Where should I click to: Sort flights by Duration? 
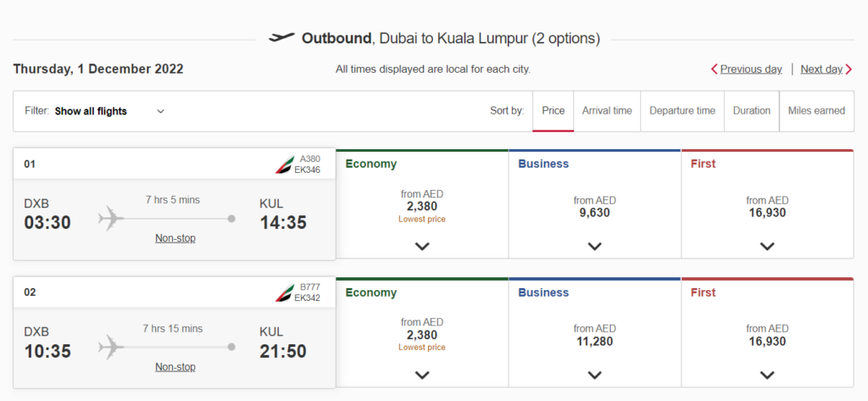752,111
